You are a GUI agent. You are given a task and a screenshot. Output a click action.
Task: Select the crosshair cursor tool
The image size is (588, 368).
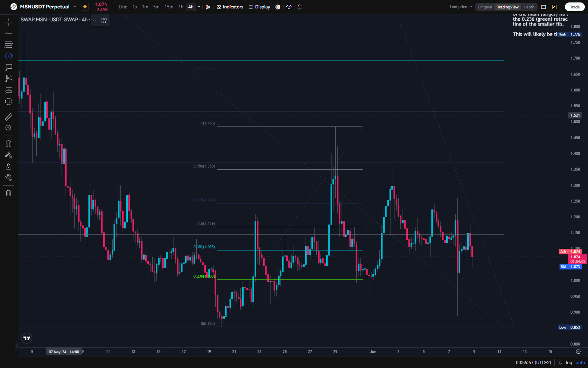[9, 22]
